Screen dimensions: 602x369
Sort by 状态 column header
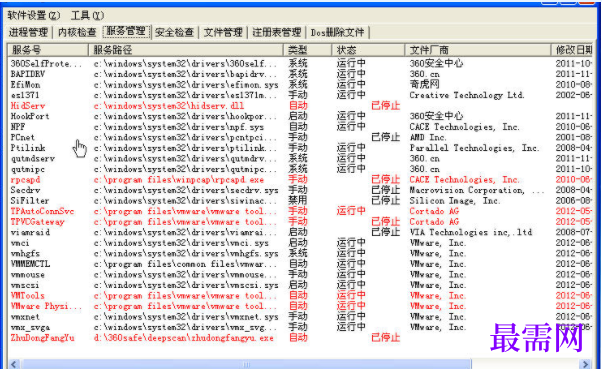pyautogui.click(x=368, y=50)
